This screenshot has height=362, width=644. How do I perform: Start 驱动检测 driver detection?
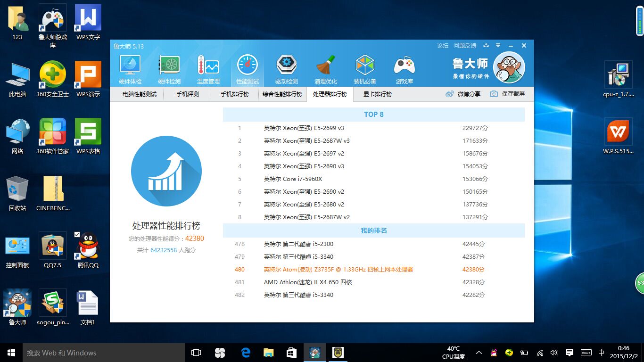(x=286, y=68)
